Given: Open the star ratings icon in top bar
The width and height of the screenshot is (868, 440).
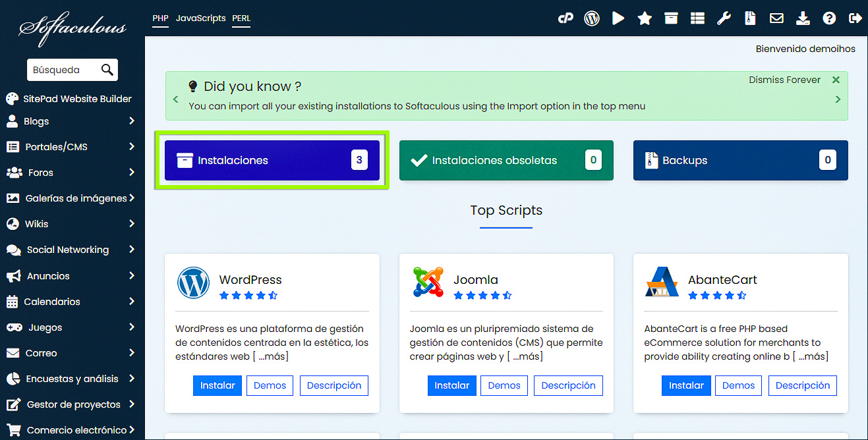Looking at the screenshot, I should [x=645, y=18].
